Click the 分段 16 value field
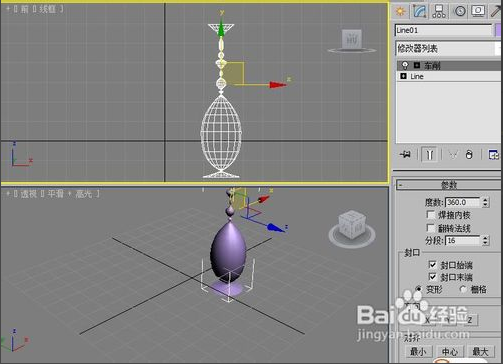Image resolution: width=503 pixels, height=364 pixels. (462, 240)
